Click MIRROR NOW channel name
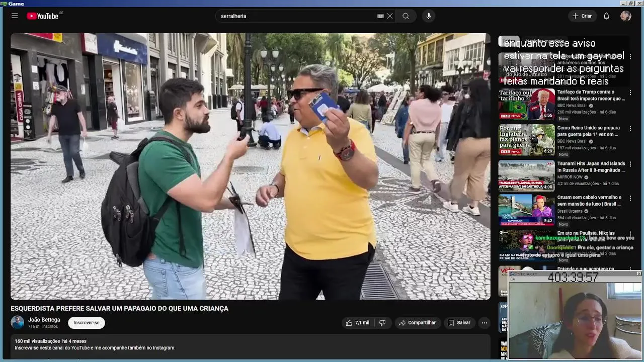 [570, 177]
